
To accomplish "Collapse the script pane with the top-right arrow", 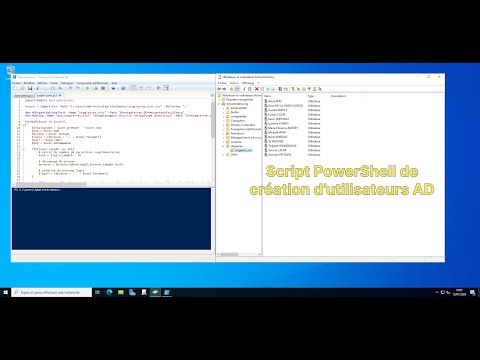I will tap(212, 95).
